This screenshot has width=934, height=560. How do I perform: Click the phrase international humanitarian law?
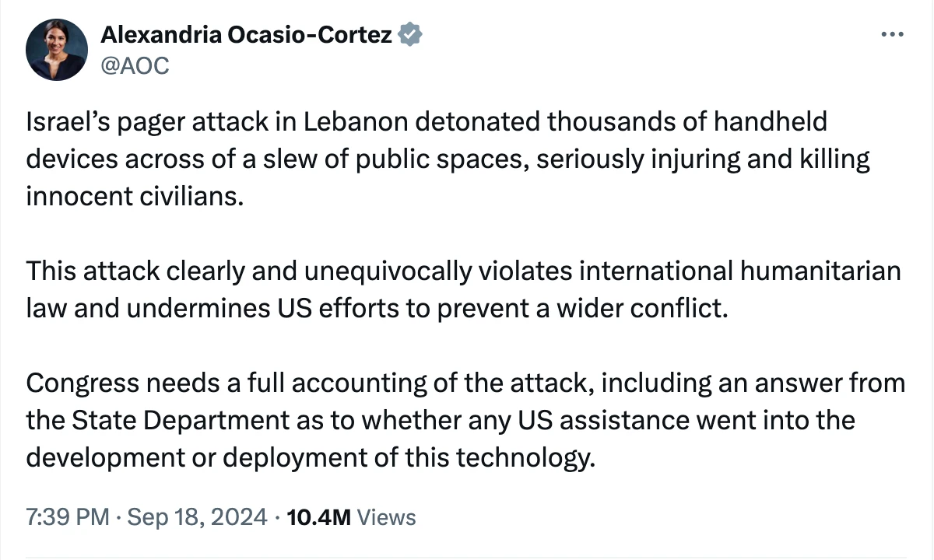click(739, 271)
